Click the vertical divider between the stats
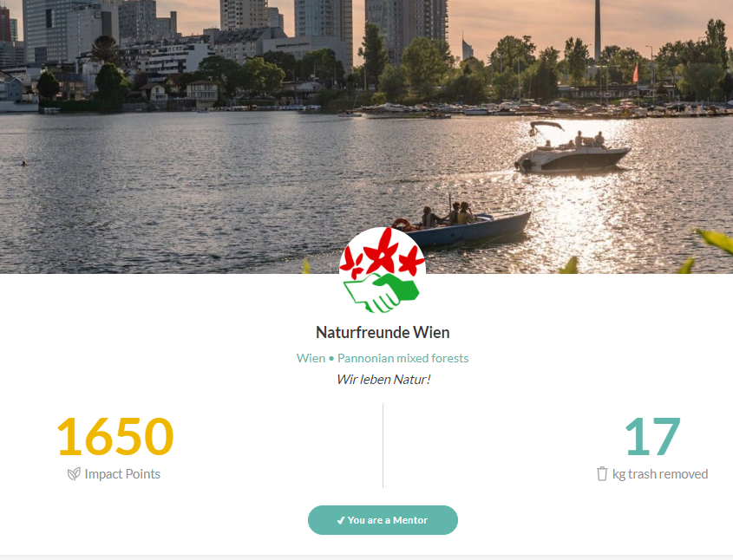Image resolution: width=733 pixels, height=560 pixels. tap(383, 446)
